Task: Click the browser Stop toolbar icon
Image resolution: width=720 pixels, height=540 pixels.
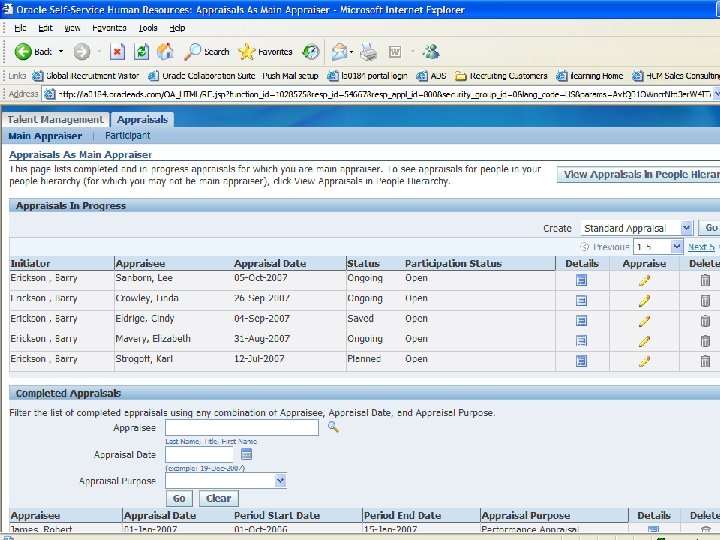Action: point(117,52)
